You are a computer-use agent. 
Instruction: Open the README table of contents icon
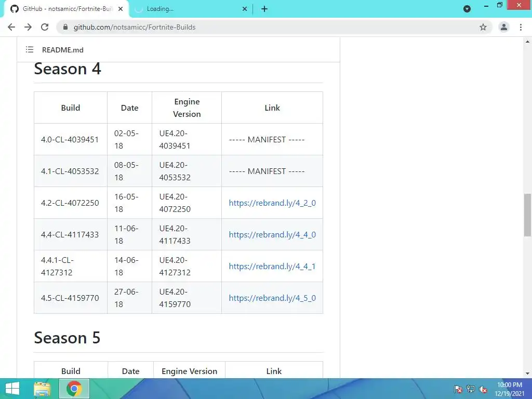(30, 50)
